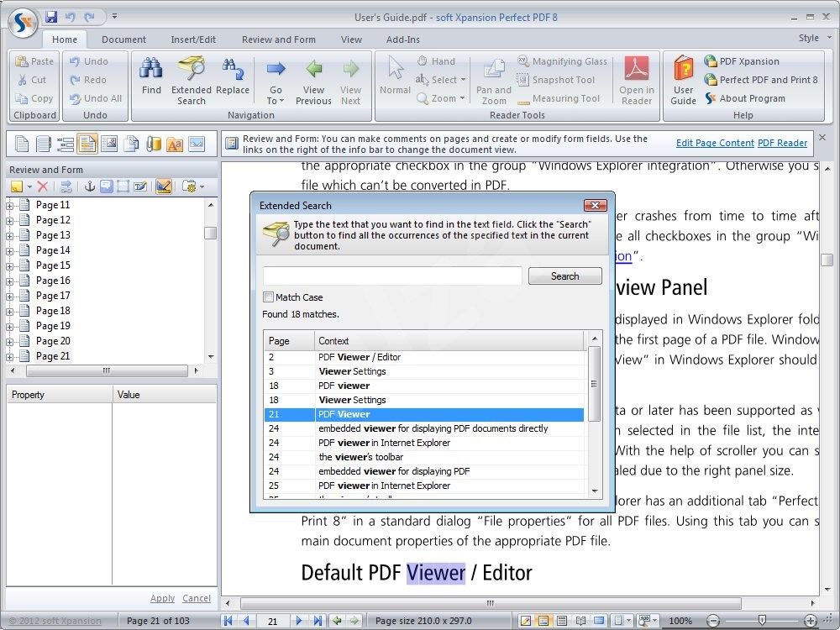The width and height of the screenshot is (840, 630).
Task: Click the soft Xpansion application logo button
Action: tap(23, 22)
